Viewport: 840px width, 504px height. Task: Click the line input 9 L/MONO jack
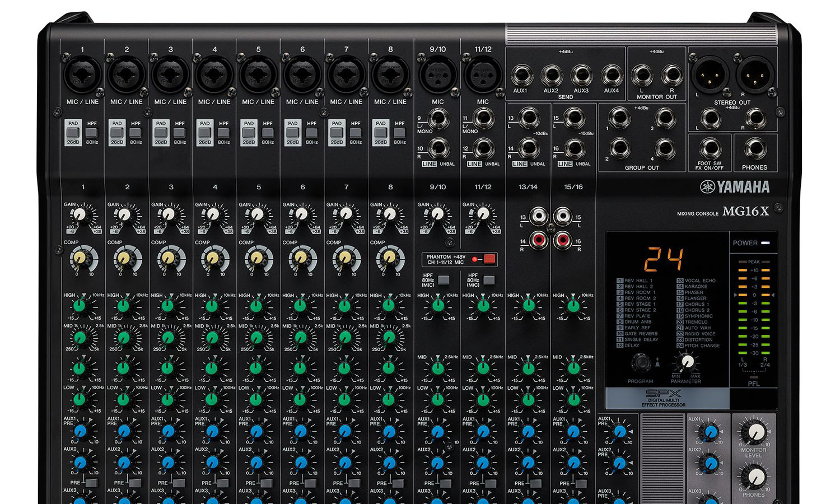click(x=438, y=119)
